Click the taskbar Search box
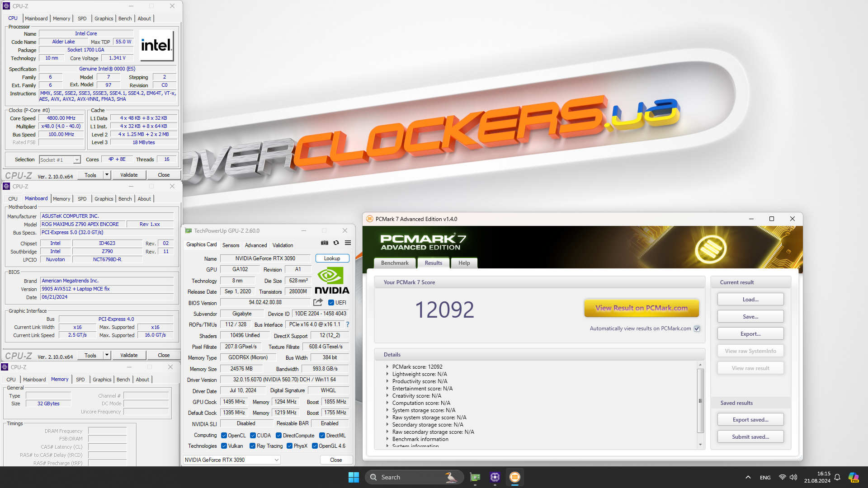This screenshot has width=868, height=488. pyautogui.click(x=414, y=477)
